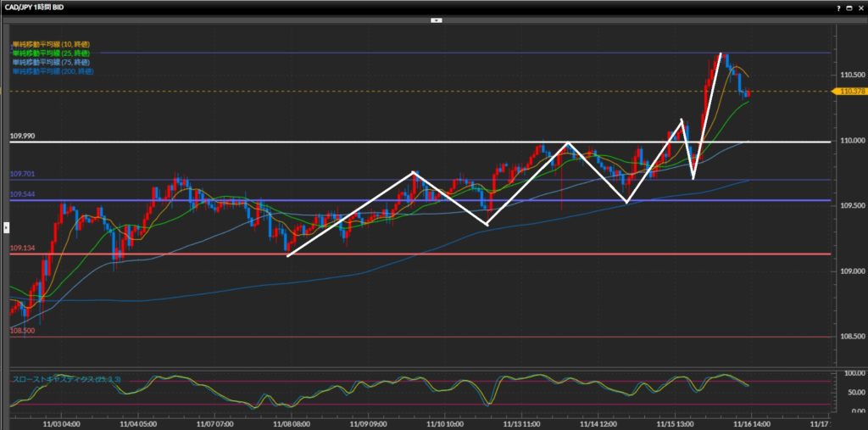This screenshot has height=430, width=868.
Task: Select the red 109.134 support line label
Action: 22,248
